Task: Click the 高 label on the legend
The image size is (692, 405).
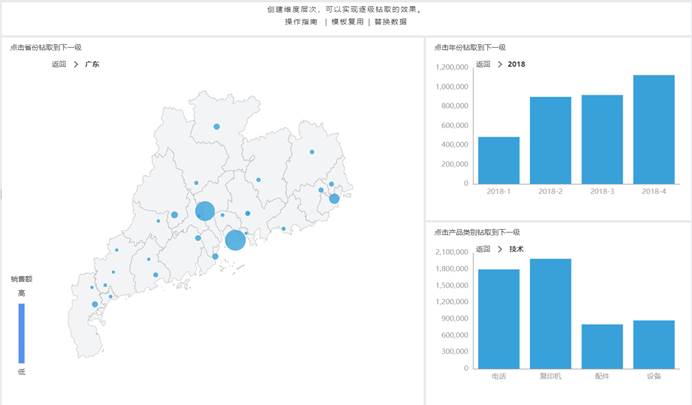Action: point(22,293)
